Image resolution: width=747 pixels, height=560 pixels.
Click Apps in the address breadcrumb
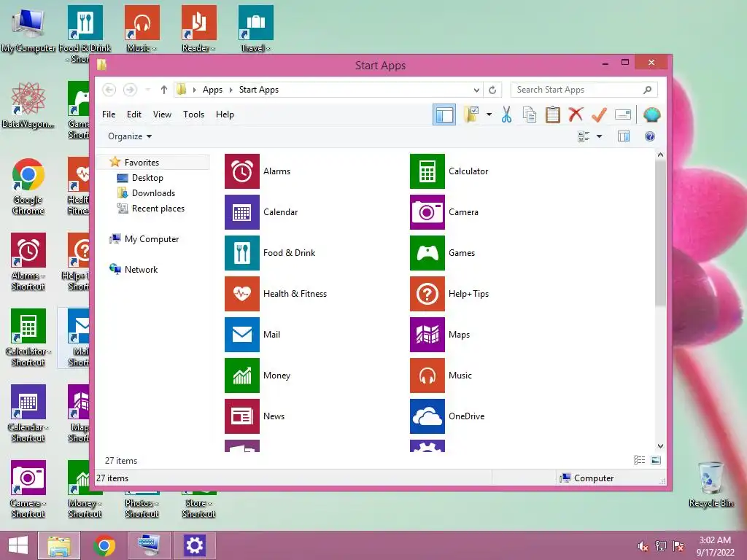[x=212, y=90]
